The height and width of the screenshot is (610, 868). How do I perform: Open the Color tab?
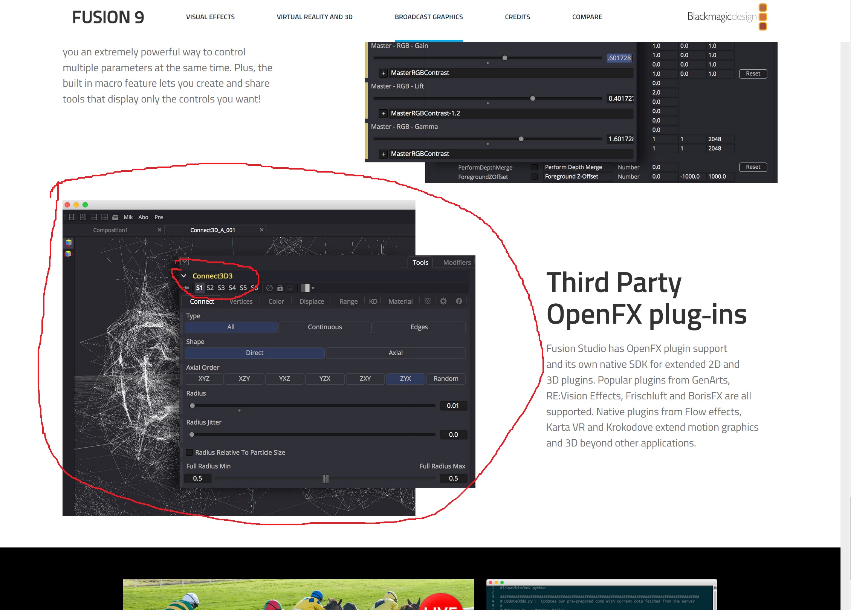click(x=276, y=301)
